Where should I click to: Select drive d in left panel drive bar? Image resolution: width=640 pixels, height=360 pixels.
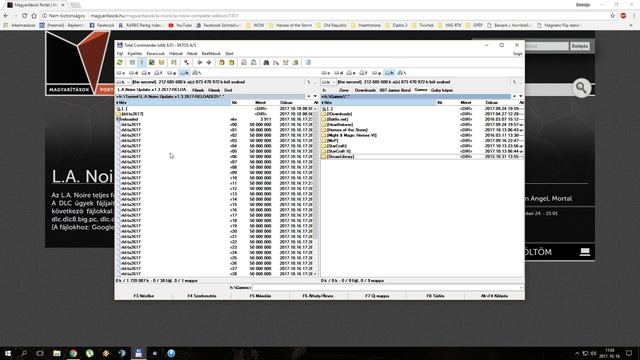click(133, 73)
